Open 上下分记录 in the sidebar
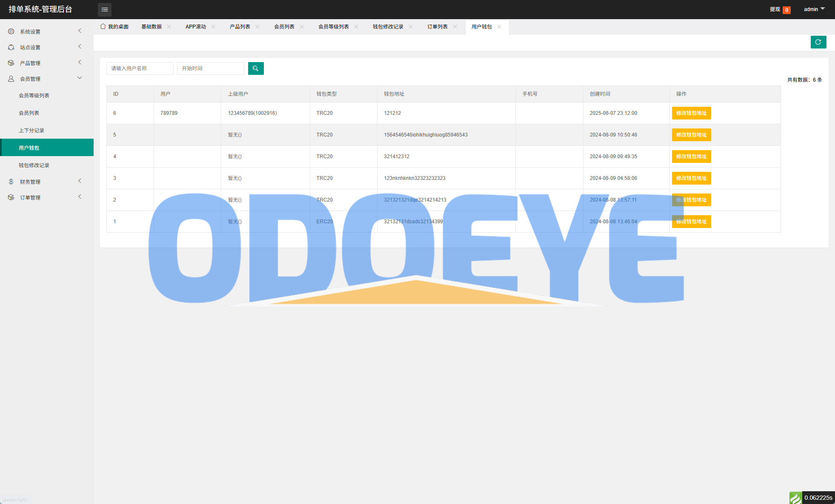The height and width of the screenshot is (504, 835). (31, 131)
